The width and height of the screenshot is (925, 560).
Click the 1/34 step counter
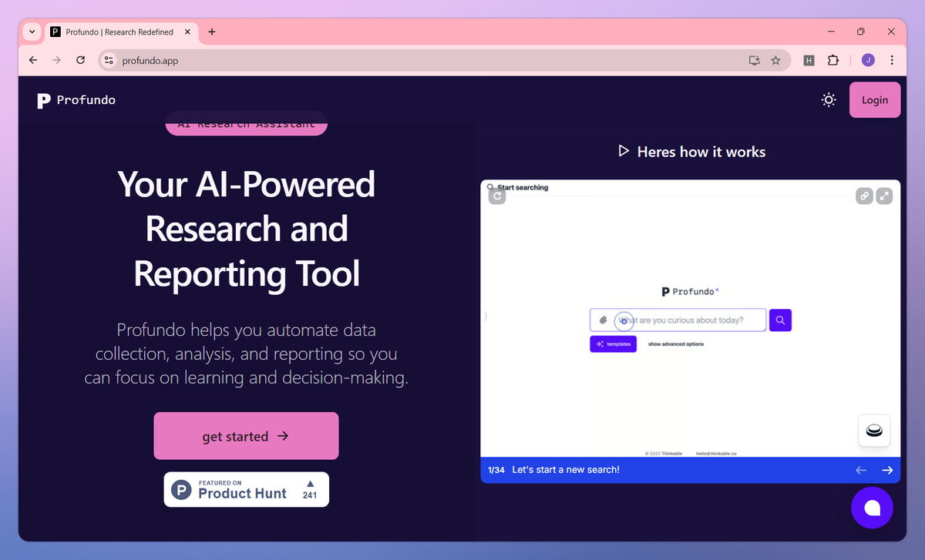[496, 470]
